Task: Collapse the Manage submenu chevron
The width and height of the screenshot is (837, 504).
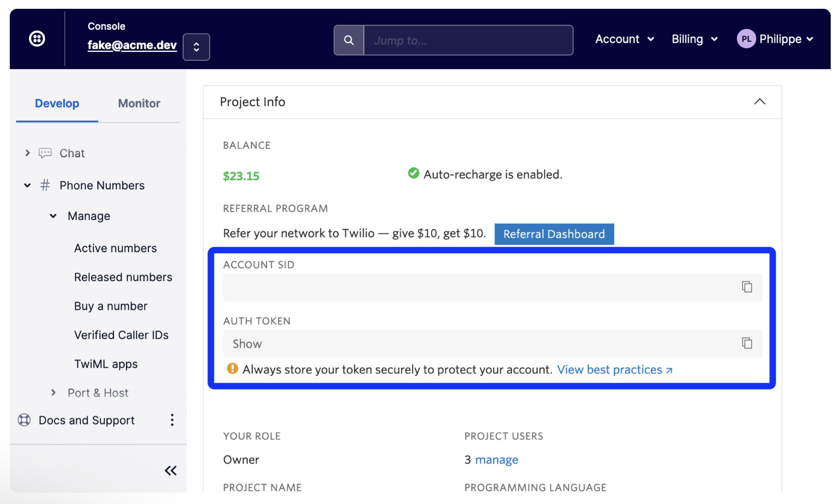Action: pyautogui.click(x=53, y=216)
